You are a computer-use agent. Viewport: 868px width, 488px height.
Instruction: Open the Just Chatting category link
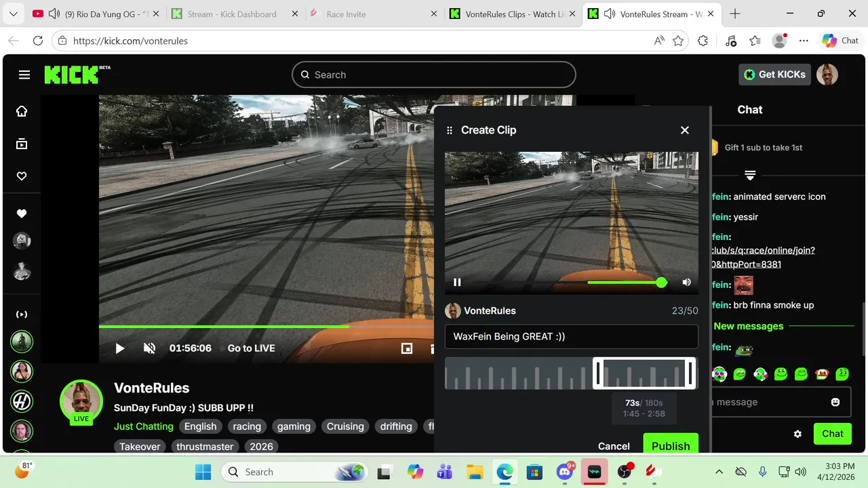tap(144, 426)
